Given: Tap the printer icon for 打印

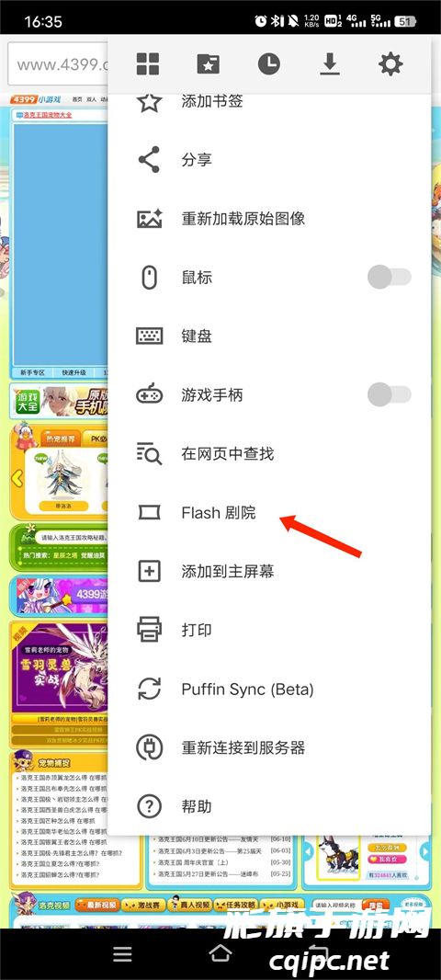Looking at the screenshot, I should pyautogui.click(x=149, y=630).
